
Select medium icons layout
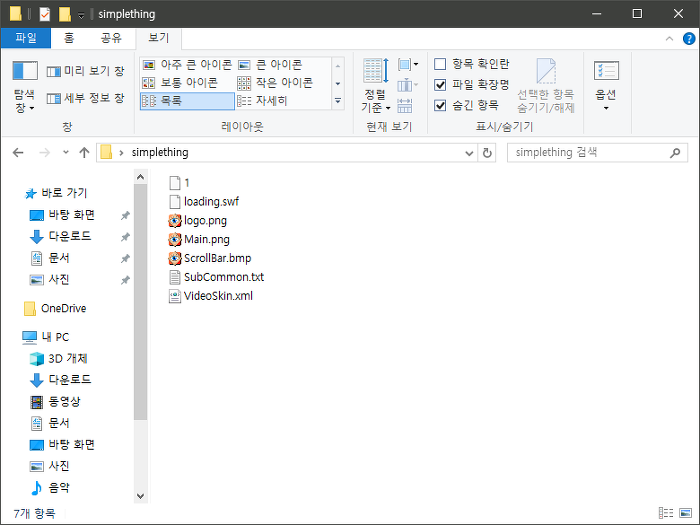pos(180,83)
